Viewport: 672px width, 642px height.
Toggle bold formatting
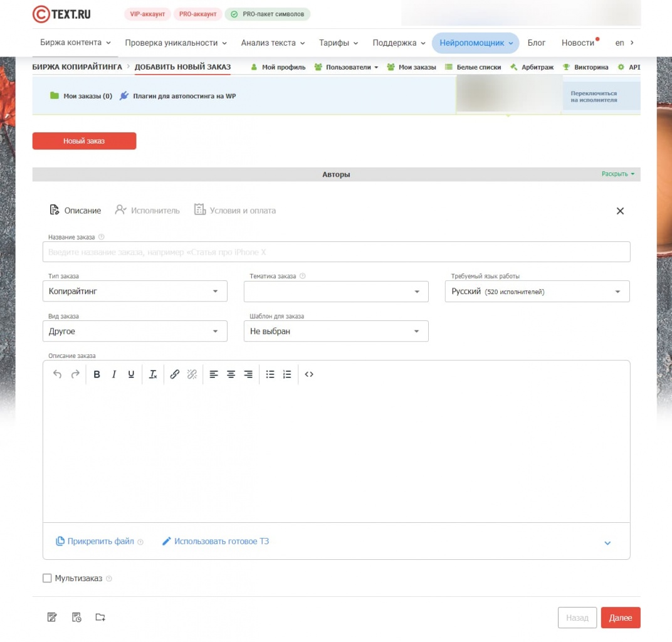(x=97, y=374)
